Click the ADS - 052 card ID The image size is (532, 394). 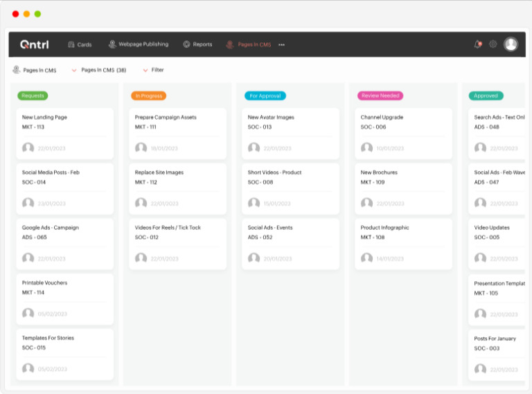(x=260, y=237)
